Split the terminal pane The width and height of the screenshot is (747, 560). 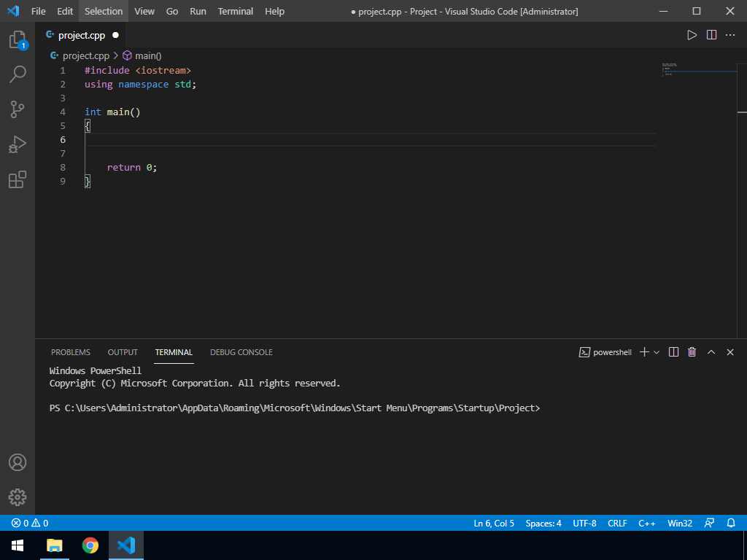tap(673, 352)
